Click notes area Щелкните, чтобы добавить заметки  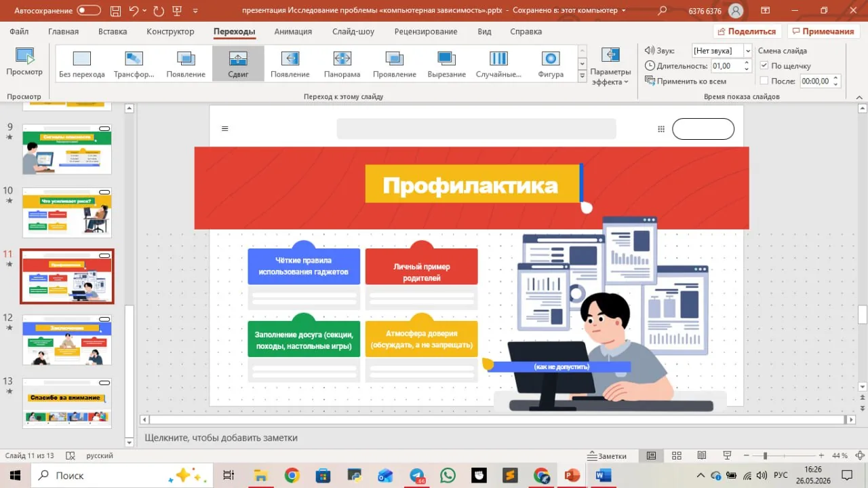click(x=221, y=438)
